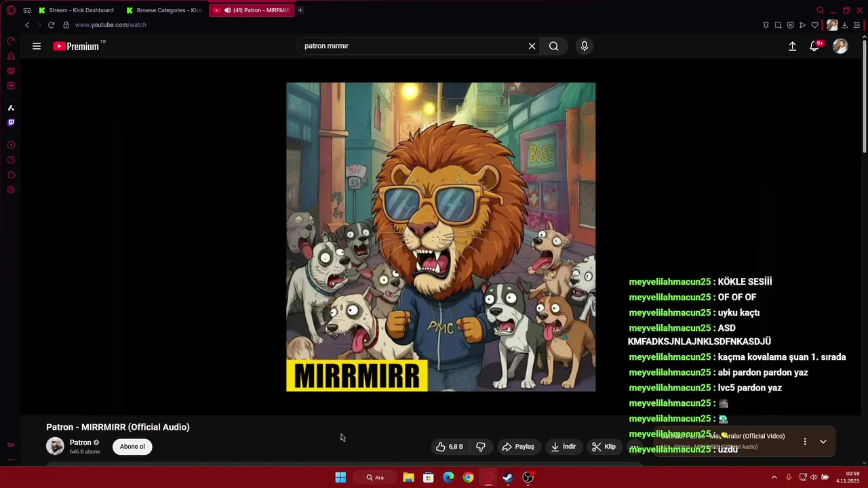
Task: Like the video showing 6,8 B
Action: (450, 447)
